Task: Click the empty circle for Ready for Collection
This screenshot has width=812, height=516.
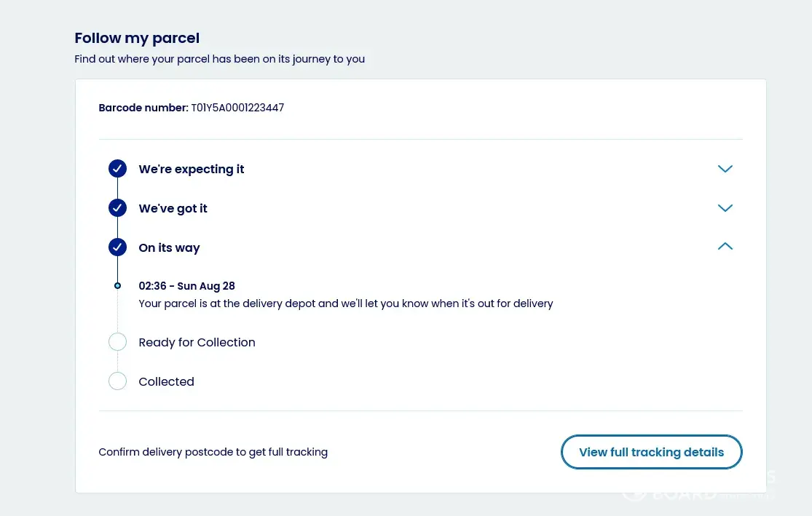Action: click(x=117, y=342)
